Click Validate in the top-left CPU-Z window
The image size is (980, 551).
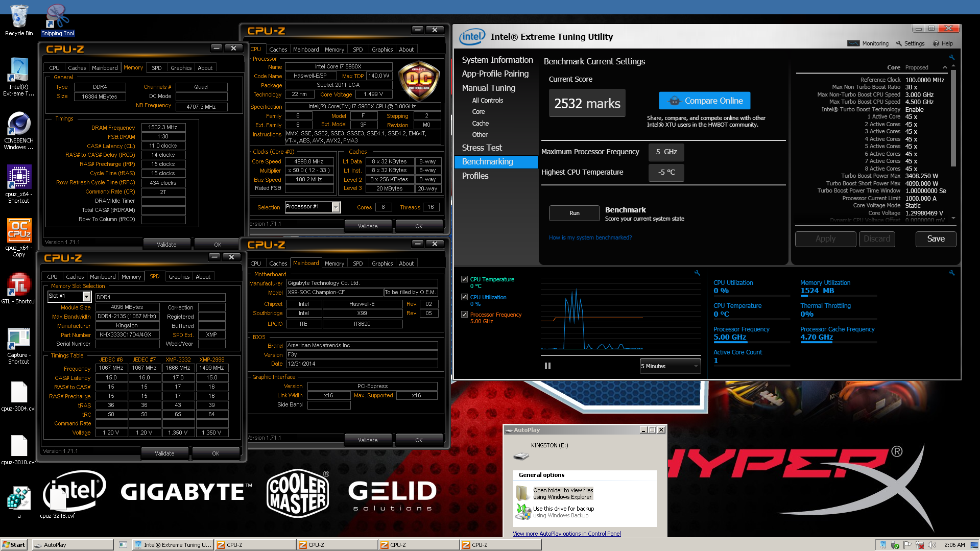[x=166, y=244]
